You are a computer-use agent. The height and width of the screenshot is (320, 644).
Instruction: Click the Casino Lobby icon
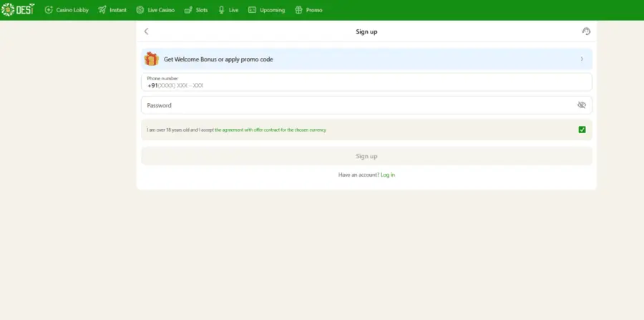pyautogui.click(x=49, y=10)
